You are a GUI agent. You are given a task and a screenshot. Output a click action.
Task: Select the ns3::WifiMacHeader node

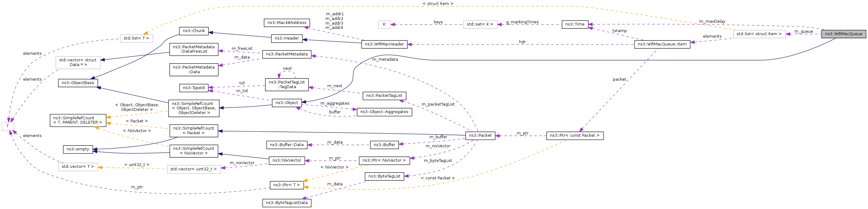click(x=384, y=44)
